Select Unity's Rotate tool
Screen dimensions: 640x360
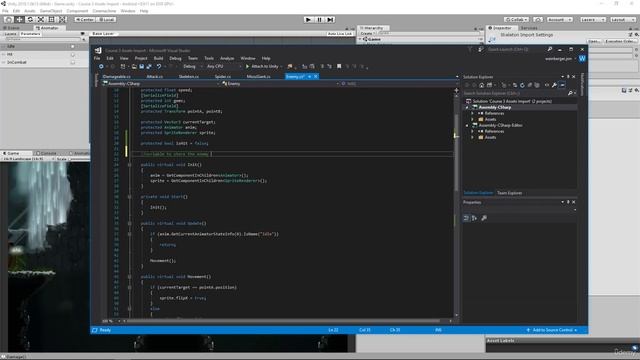[x=30, y=20]
